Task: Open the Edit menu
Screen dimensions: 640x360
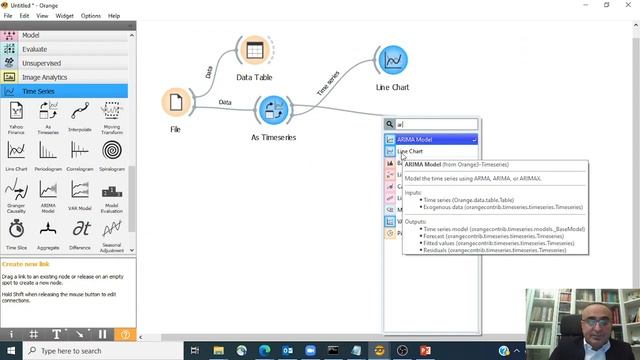Action: pyautogui.click(x=24, y=16)
